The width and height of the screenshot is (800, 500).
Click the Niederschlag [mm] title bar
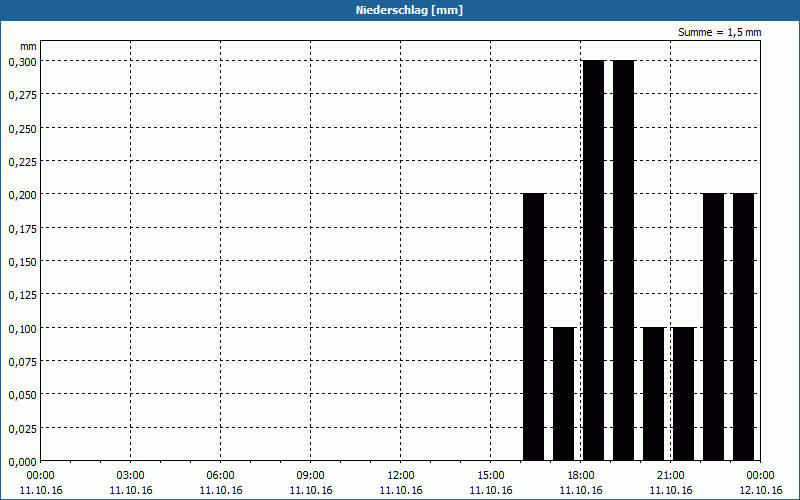coord(400,10)
